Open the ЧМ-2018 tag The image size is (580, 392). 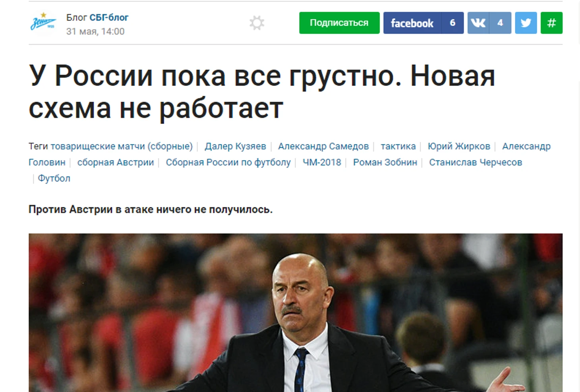pos(322,162)
